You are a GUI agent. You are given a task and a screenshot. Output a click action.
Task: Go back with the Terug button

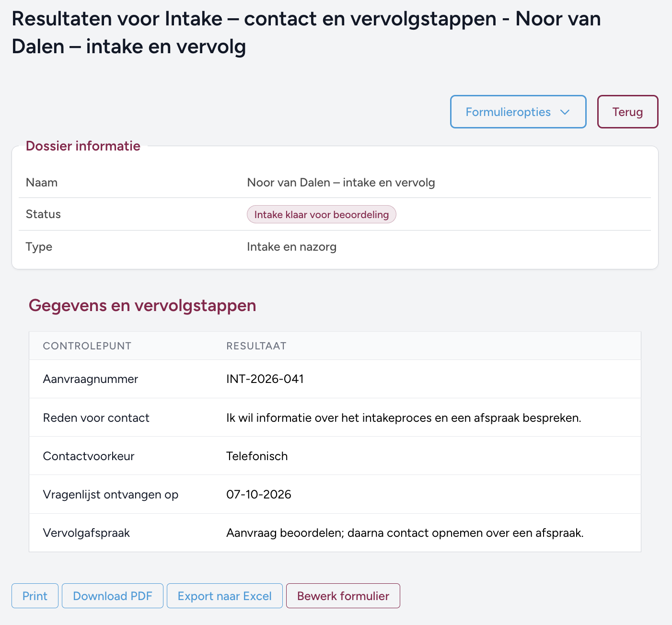(627, 112)
